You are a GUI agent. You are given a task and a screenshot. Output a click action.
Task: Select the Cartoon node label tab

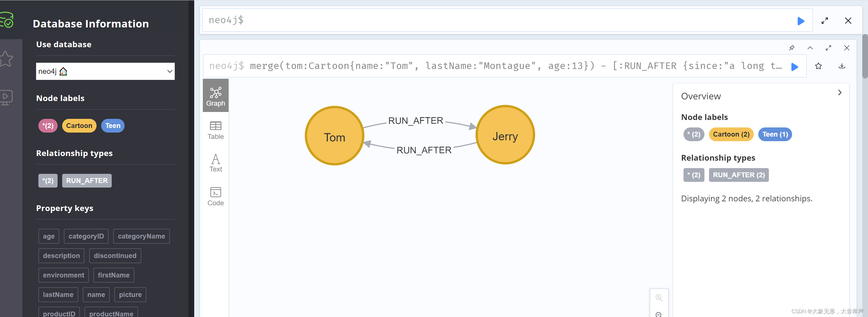point(79,126)
